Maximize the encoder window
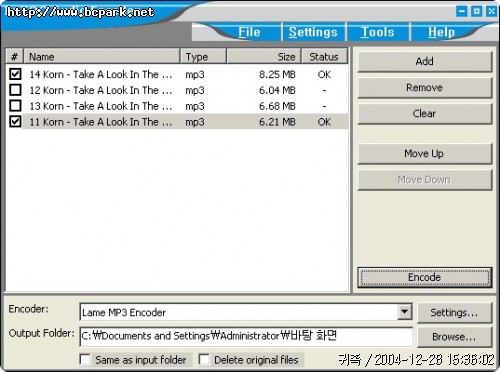The image size is (500, 372). (x=477, y=11)
